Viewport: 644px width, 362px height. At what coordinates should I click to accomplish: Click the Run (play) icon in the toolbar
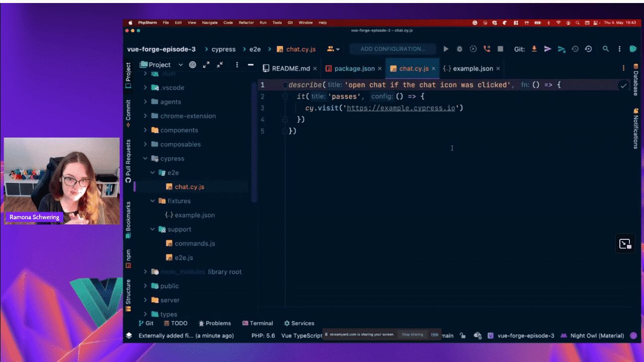[x=446, y=49]
